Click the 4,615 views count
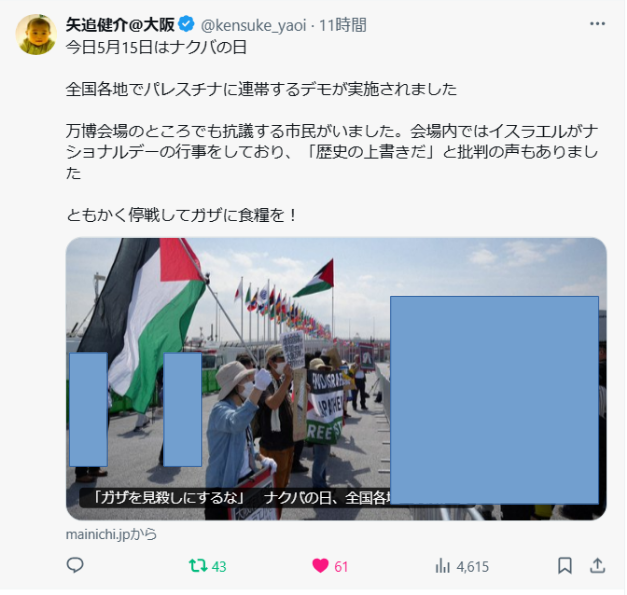627x595 pixels. pyautogui.click(x=473, y=567)
